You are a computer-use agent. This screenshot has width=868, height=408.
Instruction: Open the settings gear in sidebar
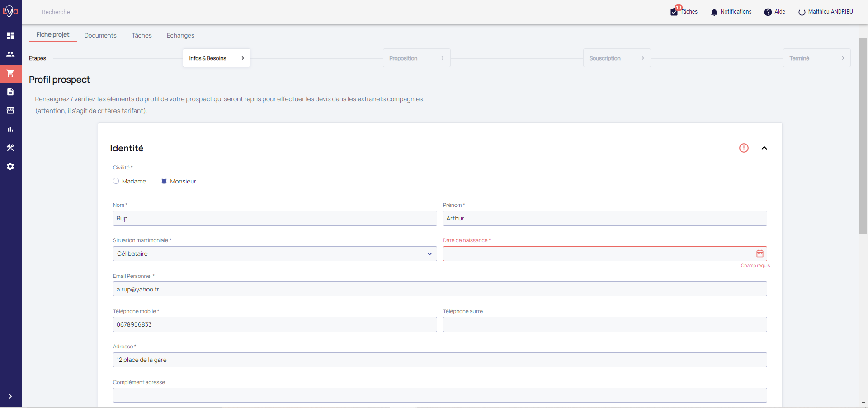point(10,166)
